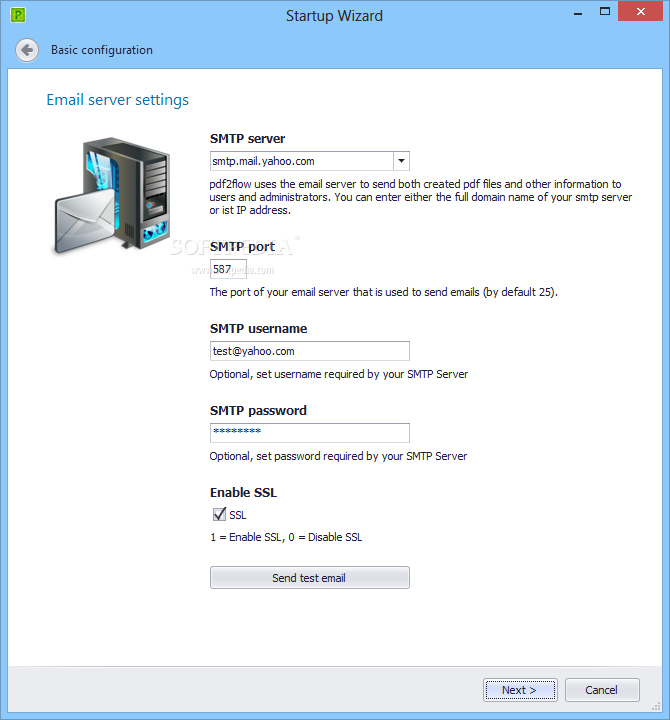The width and height of the screenshot is (670, 720).
Task: Click the email server illustration
Action: [x=112, y=196]
